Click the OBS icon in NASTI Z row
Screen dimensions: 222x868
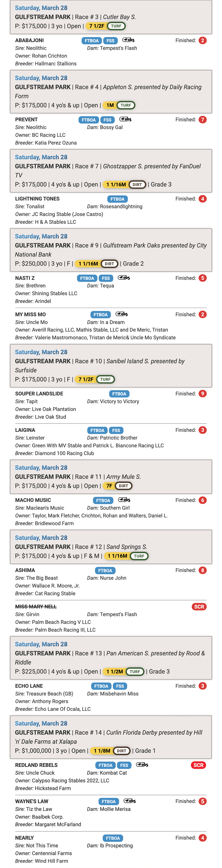pos(124,278)
